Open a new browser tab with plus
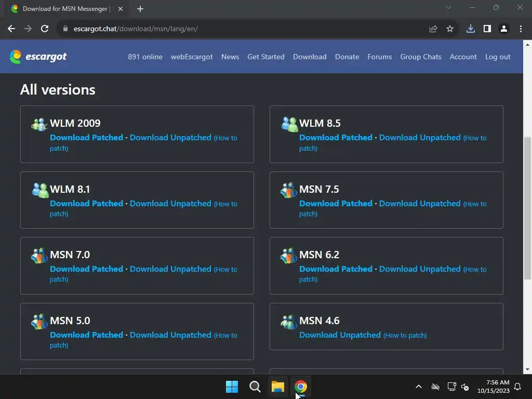The height and width of the screenshot is (399, 532). click(140, 9)
